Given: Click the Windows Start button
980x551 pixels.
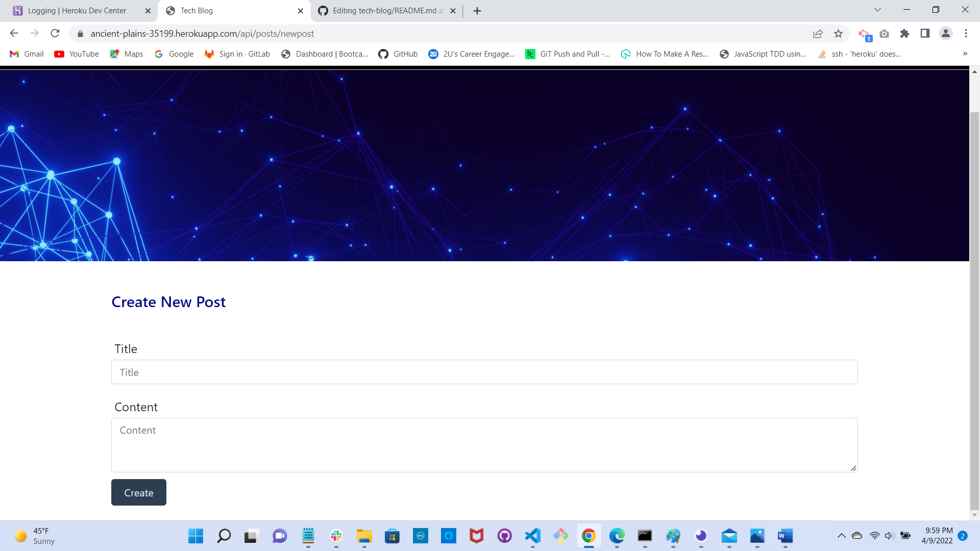Looking at the screenshot, I should pyautogui.click(x=195, y=536).
